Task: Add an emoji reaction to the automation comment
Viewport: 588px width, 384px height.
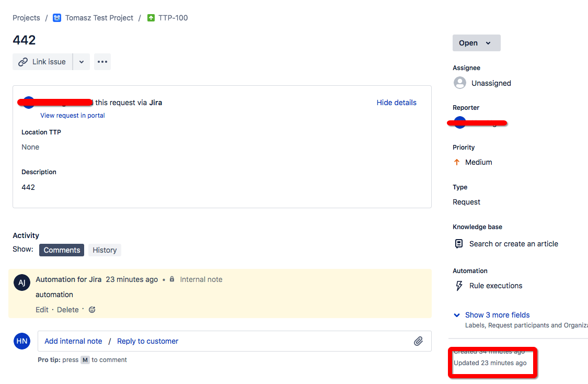Action: pos(92,310)
